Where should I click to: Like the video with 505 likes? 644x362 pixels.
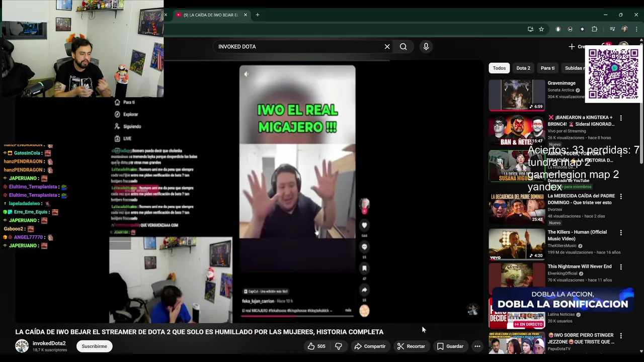316,346
